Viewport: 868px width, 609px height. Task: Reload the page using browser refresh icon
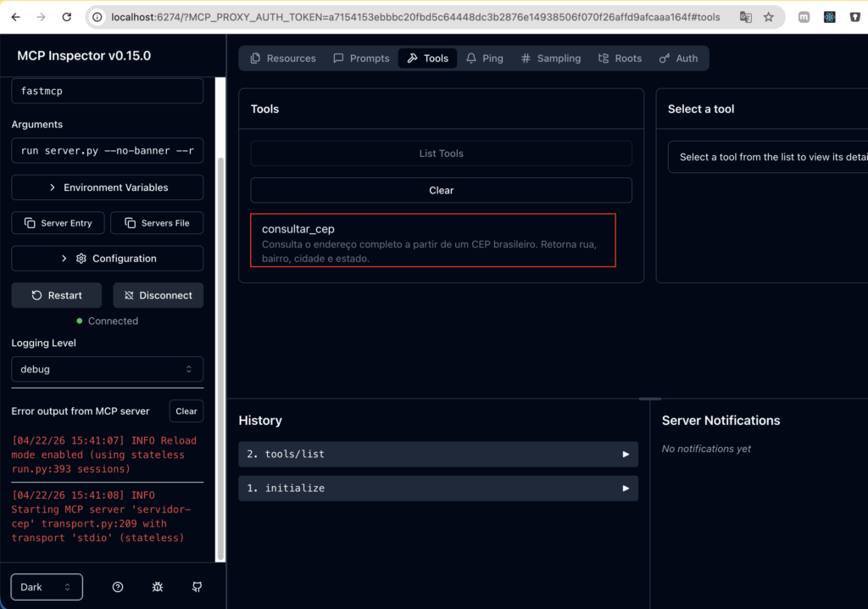pos(66,17)
